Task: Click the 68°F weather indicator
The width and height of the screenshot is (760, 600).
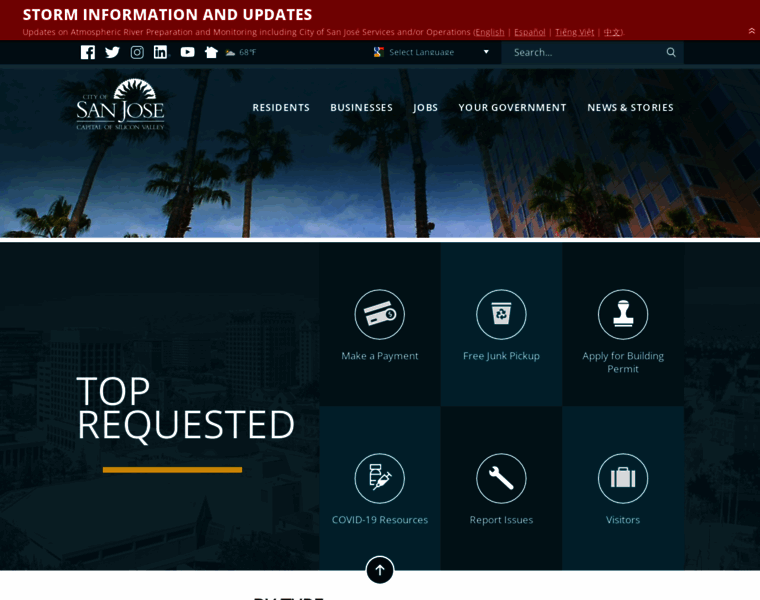Action: click(x=241, y=52)
